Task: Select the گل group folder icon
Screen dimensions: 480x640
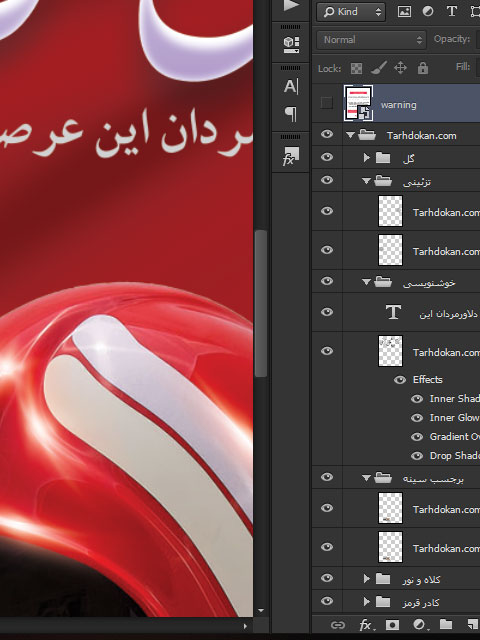Action: point(383,158)
